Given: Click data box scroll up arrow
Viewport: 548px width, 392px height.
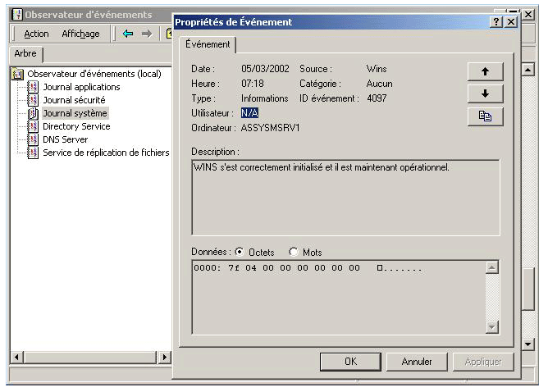Looking at the screenshot, I should (x=491, y=267).
